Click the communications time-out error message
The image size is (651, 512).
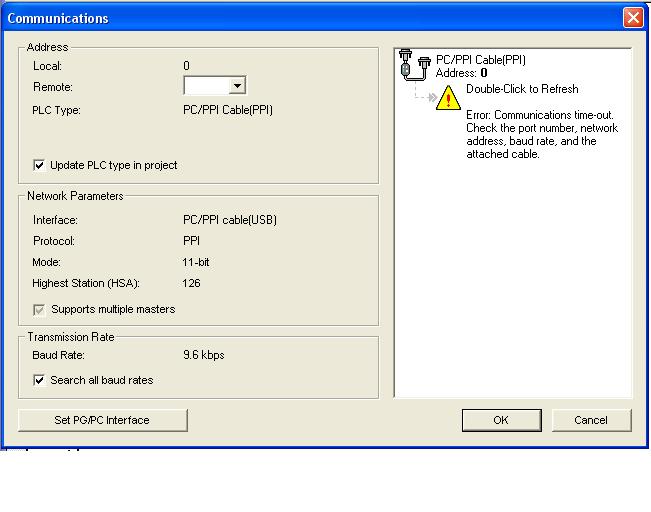pos(541,135)
